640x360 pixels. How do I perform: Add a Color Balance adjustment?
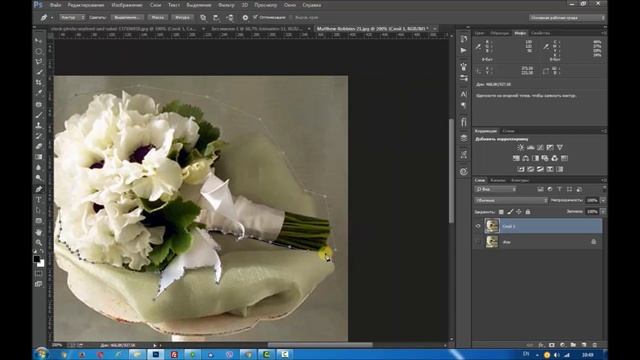(526, 158)
